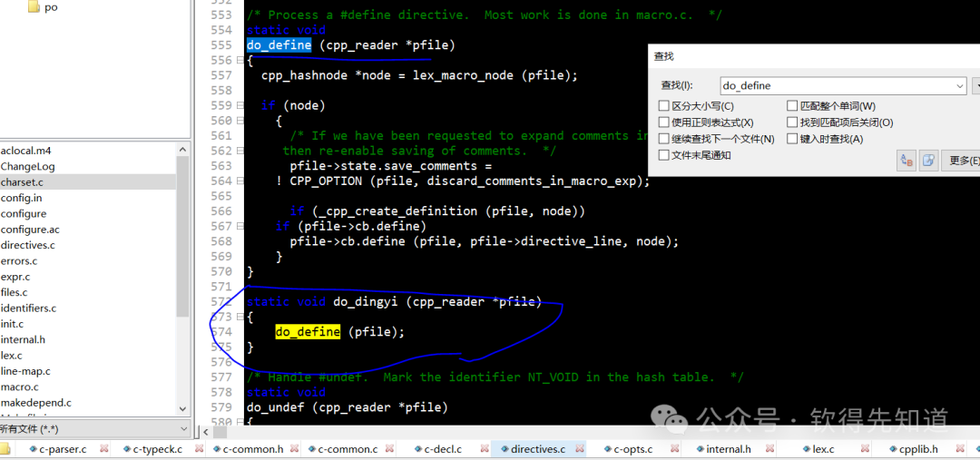Click the highlighted do_define call on line 574

coord(309,332)
